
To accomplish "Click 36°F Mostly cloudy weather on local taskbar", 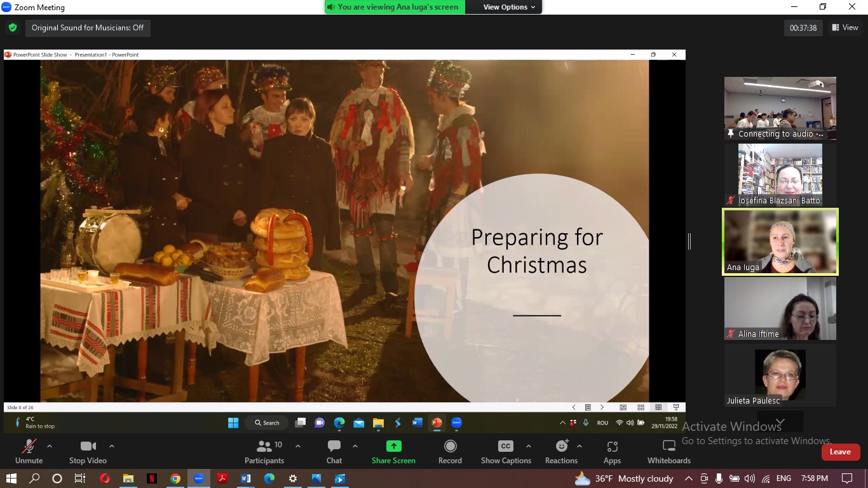I will pyautogui.click(x=624, y=478).
